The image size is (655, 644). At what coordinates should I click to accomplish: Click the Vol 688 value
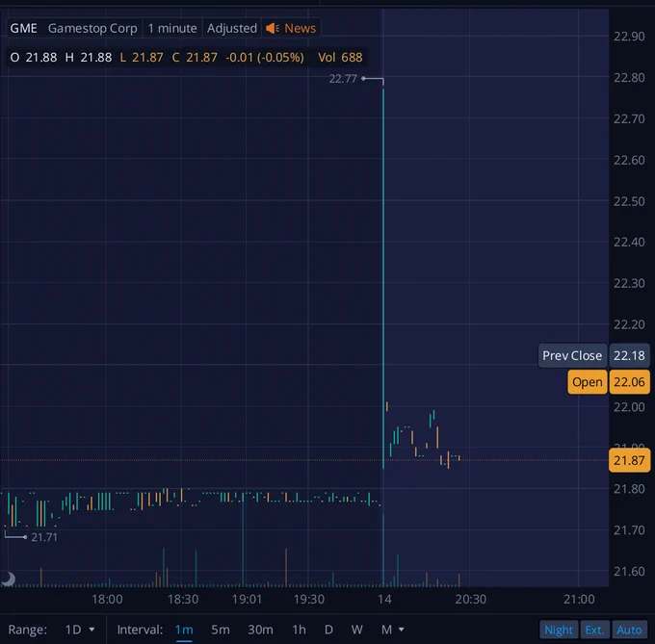[340, 57]
